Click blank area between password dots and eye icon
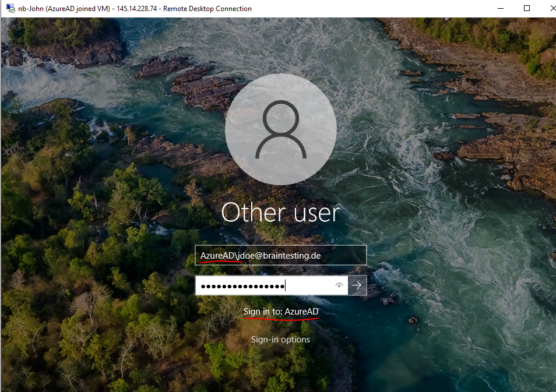The image size is (556, 392). click(309, 285)
